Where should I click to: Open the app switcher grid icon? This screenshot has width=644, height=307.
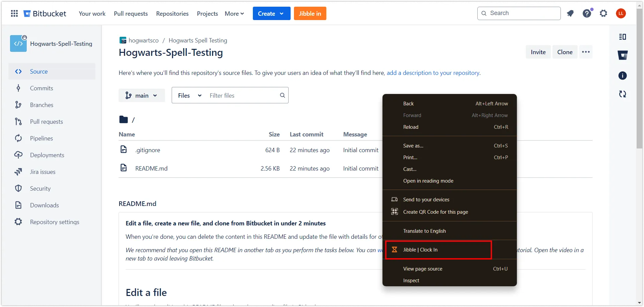pos(14,13)
